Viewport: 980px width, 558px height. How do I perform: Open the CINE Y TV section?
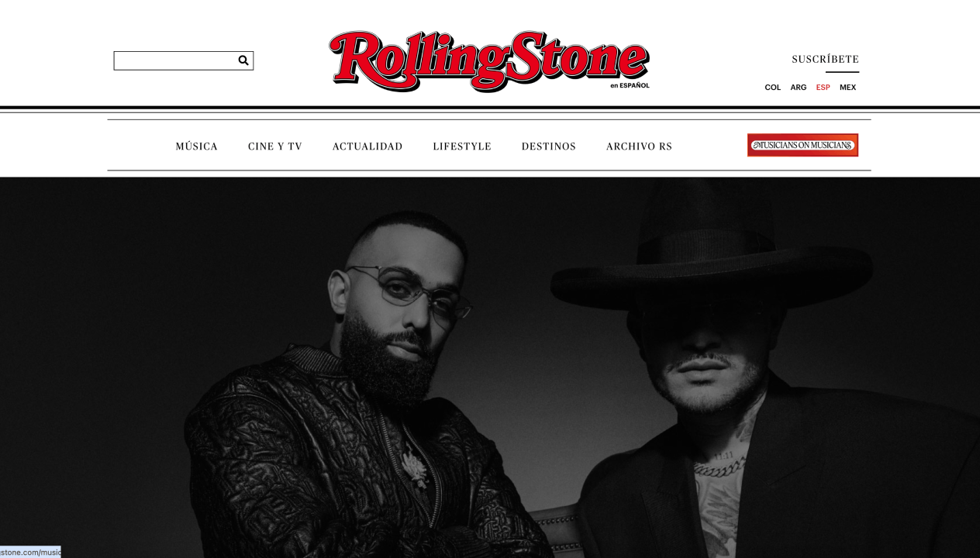tap(275, 146)
